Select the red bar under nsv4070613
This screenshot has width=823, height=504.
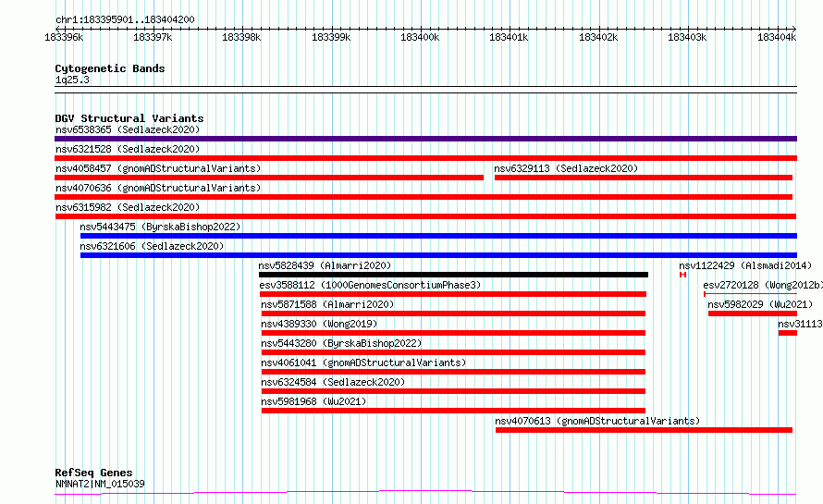coord(644,430)
